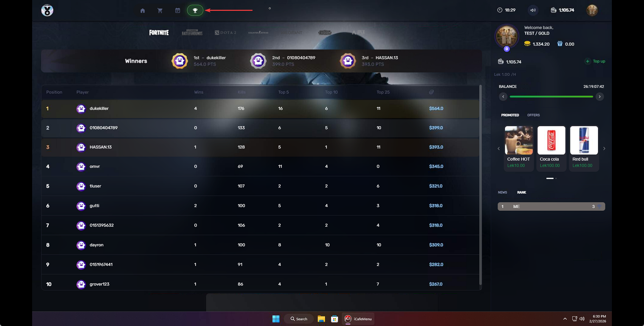Click the app logo in top-left corner
Image resolution: width=644 pixels, height=326 pixels.
(x=47, y=10)
